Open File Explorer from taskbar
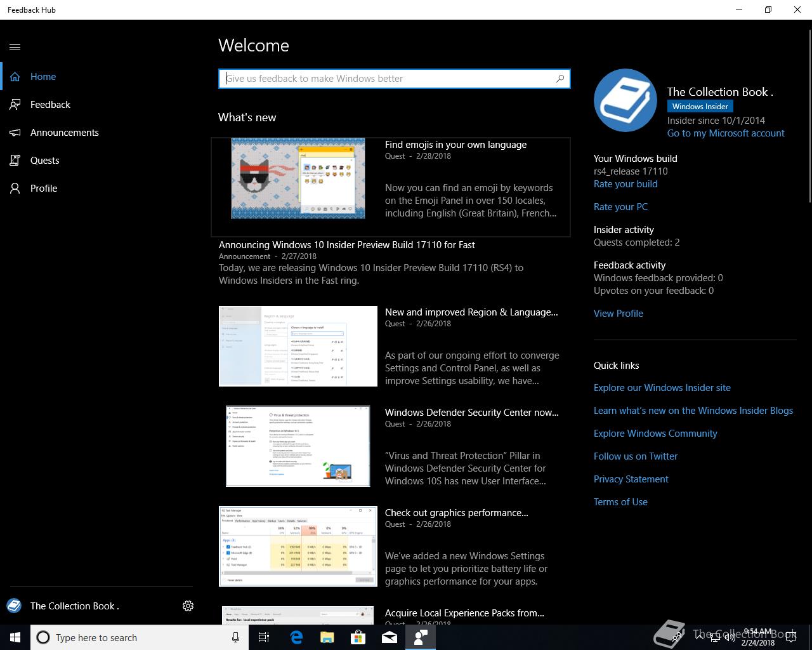 (x=327, y=637)
